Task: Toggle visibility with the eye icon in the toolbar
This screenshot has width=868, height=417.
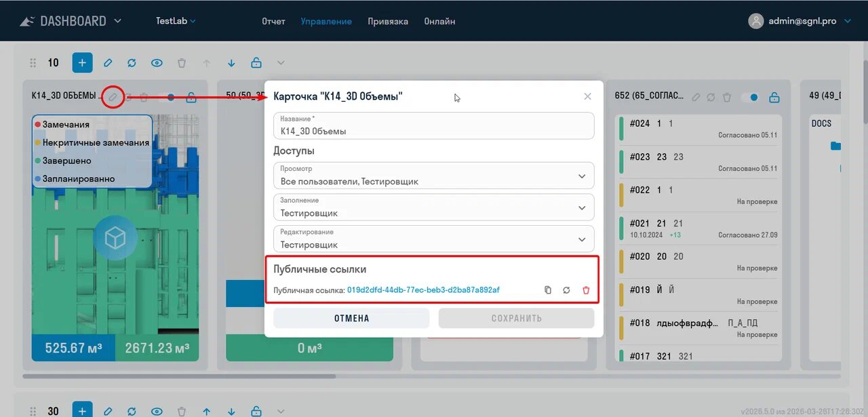Action: 157,62
